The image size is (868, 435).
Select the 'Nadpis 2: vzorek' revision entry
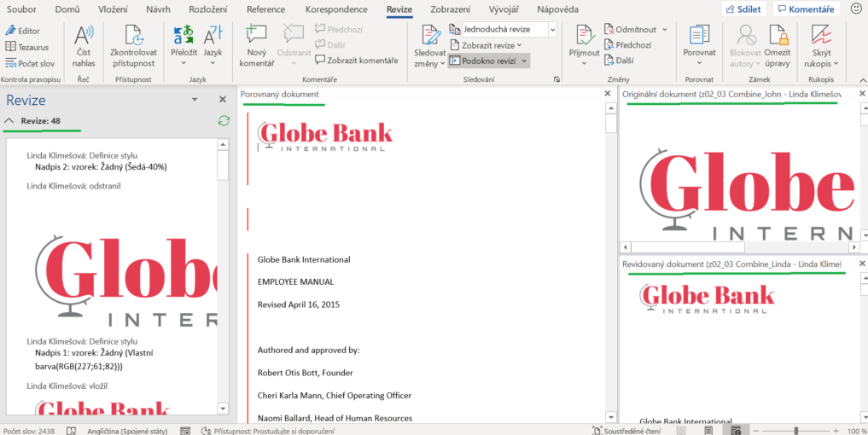coord(101,166)
